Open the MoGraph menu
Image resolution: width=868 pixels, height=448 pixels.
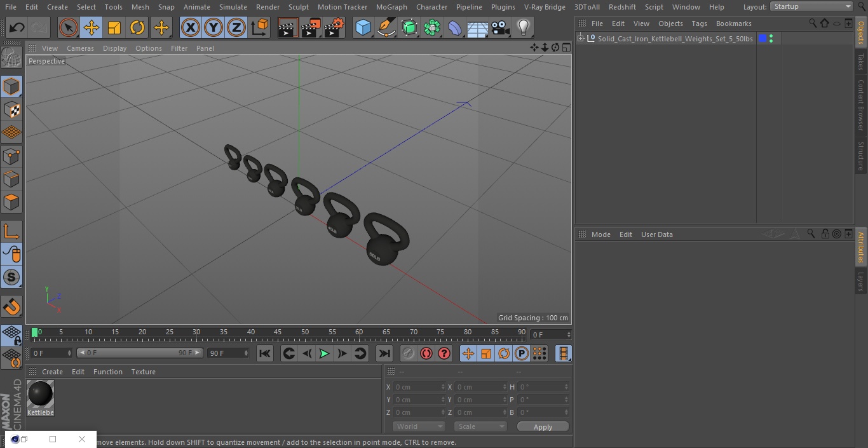click(391, 7)
